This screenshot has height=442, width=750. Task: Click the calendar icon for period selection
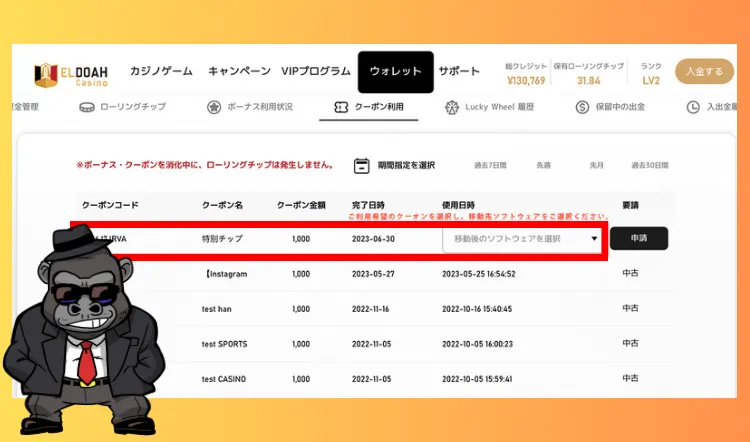point(362,166)
